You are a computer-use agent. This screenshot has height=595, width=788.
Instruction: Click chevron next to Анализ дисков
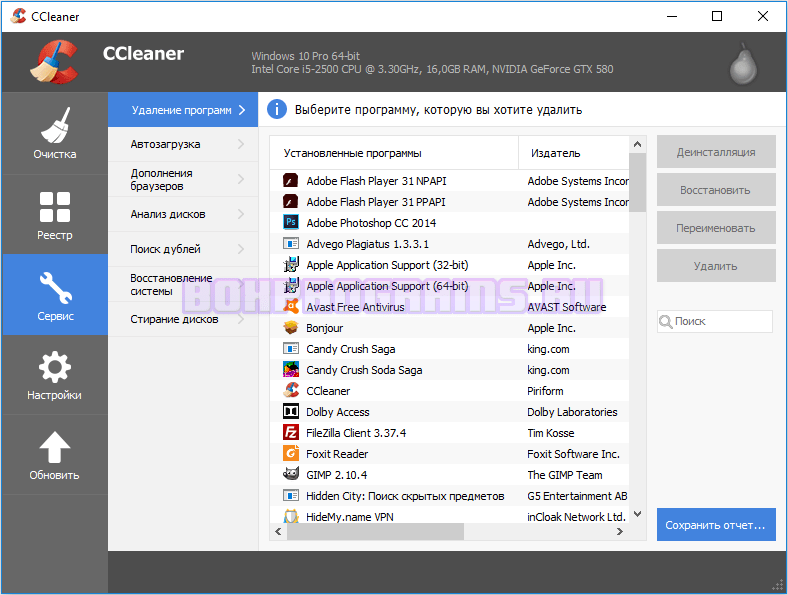tap(241, 214)
